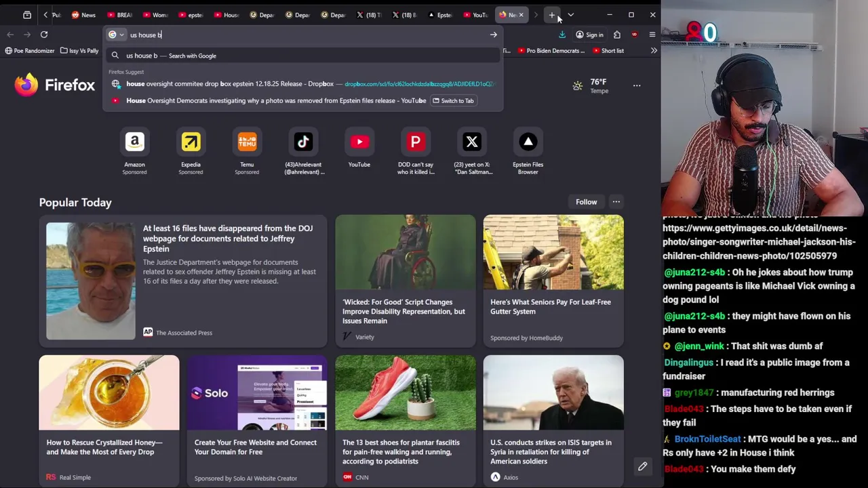This screenshot has height=488, width=868.
Task: Click the pencil customize new tab icon
Action: pos(642,466)
